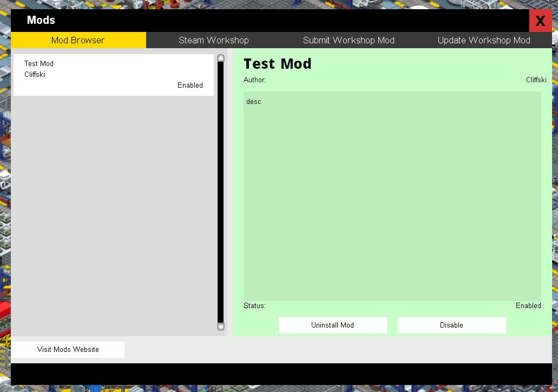Viewport: 558px width, 392px height.
Task: Click inside the 'desc' description box
Action: [x=392, y=196]
